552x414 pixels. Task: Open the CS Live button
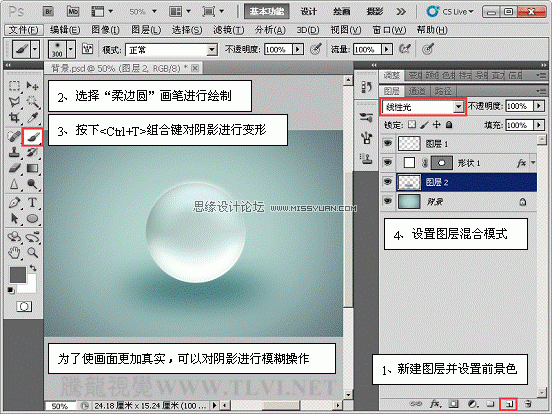[x=450, y=12]
